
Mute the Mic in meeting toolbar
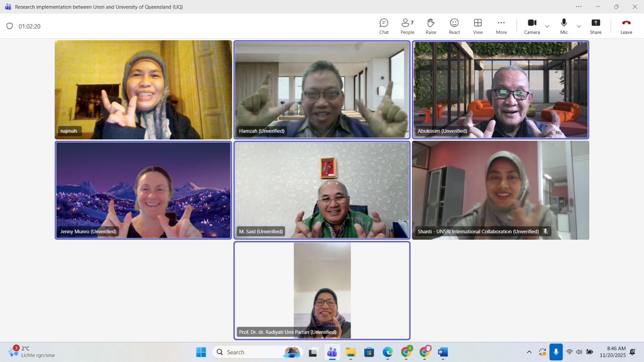coord(564,26)
